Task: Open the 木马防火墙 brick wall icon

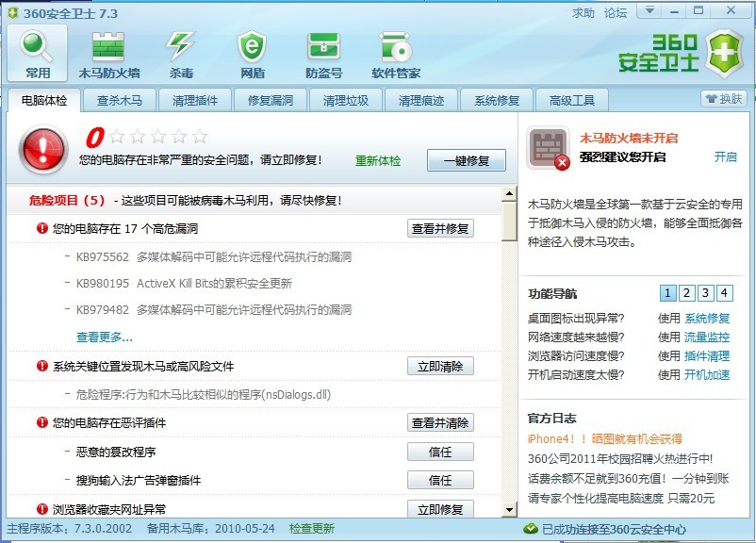Action: [x=109, y=54]
